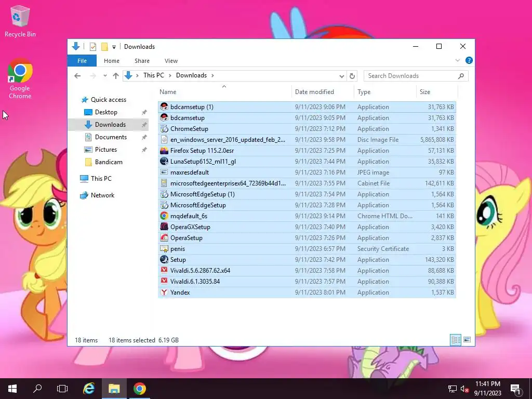Viewport: 532px width, 399px height.
Task: Click chevron after Downloads in address path
Action: coord(212,76)
